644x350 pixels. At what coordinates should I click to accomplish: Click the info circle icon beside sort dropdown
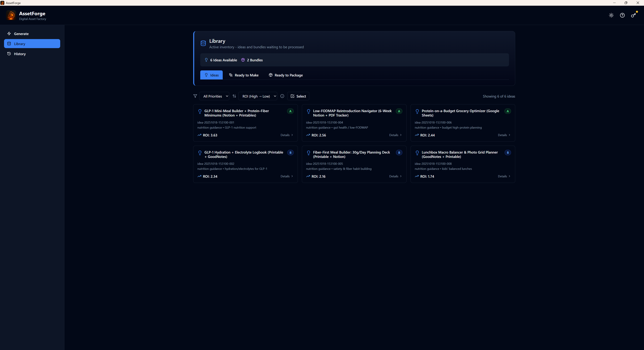[x=282, y=96]
